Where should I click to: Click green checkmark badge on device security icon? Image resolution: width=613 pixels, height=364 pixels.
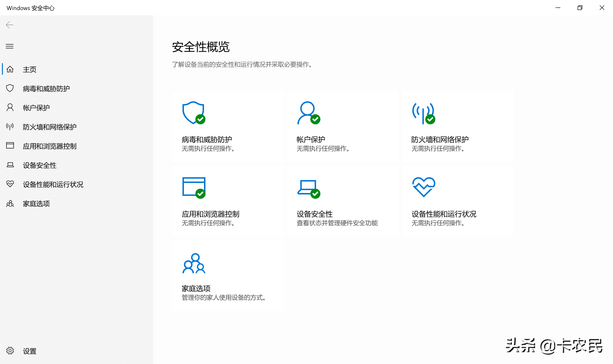point(315,194)
